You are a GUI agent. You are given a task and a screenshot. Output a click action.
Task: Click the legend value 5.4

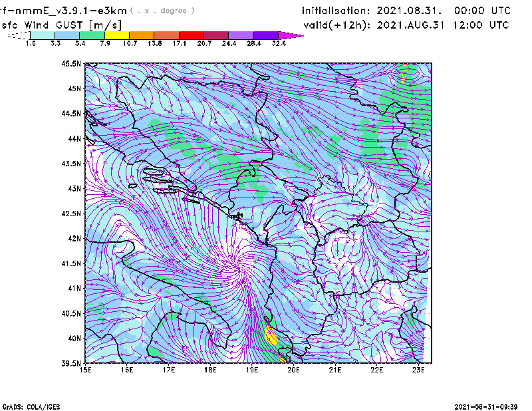pos(80,43)
